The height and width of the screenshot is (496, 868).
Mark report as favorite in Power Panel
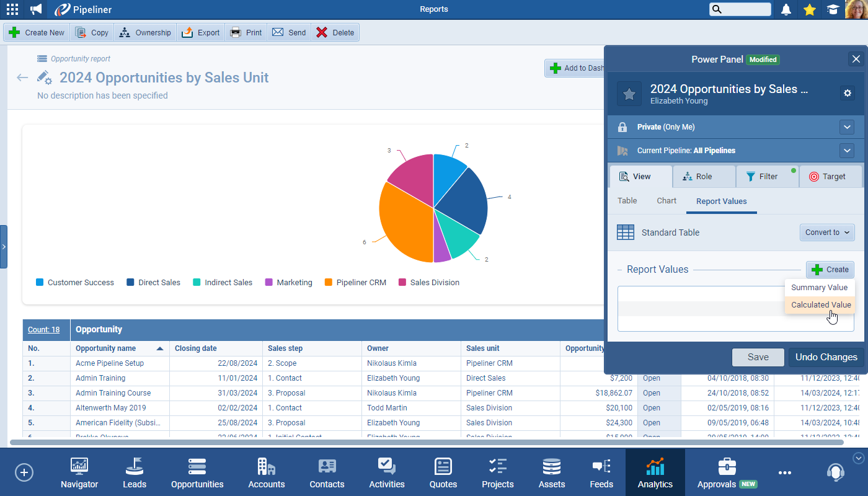[629, 94]
